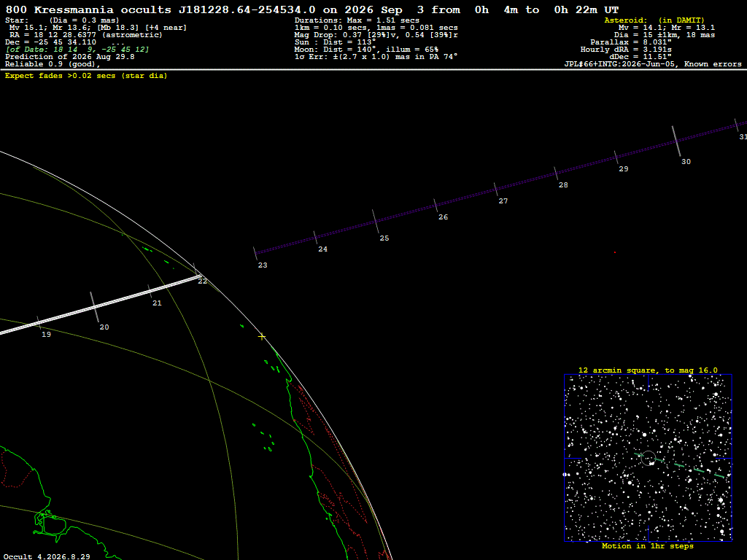Click minute marker 20 on the white shadow path
The height and width of the screenshot is (560, 747).
pyautogui.click(x=94, y=307)
